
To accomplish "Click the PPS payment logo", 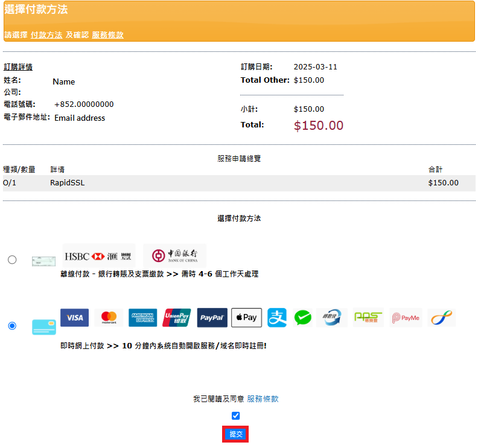I will point(368,318).
